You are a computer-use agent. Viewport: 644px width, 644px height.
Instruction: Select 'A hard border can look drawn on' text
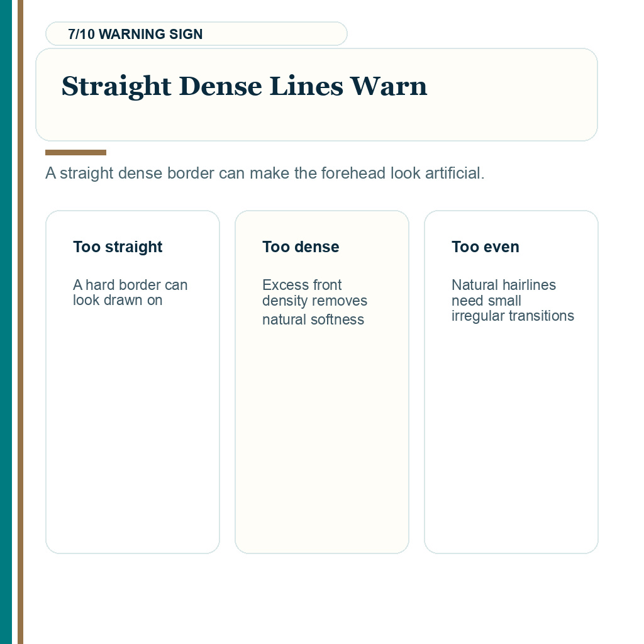point(130,292)
